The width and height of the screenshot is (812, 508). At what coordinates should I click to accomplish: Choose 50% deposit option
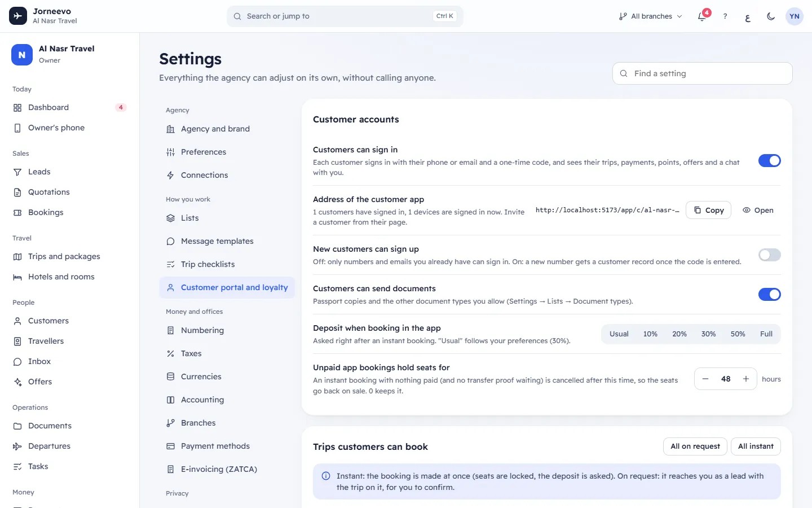[738, 334]
